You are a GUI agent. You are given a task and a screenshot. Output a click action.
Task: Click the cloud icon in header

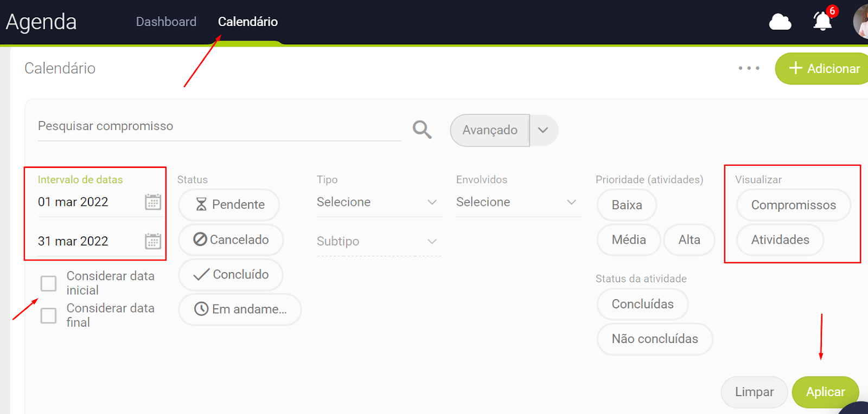pos(780,22)
